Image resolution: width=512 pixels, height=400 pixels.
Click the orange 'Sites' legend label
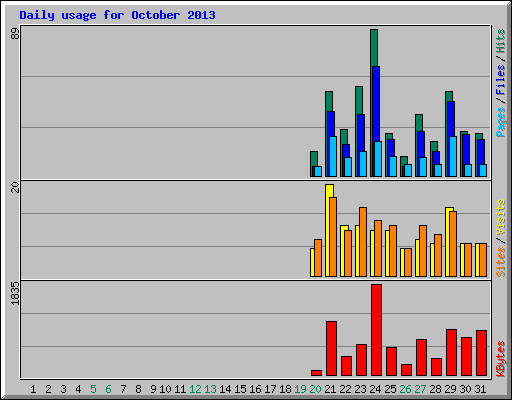tap(500, 262)
